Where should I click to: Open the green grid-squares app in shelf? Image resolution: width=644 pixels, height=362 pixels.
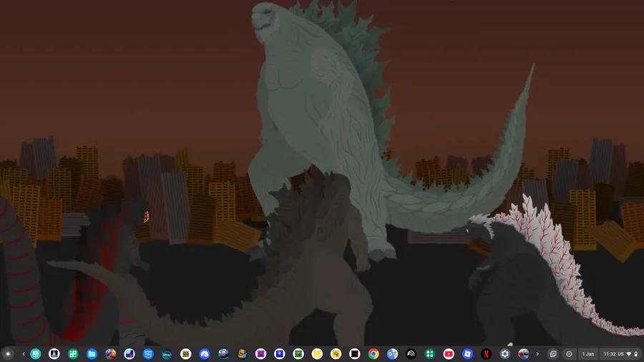tap(73, 354)
